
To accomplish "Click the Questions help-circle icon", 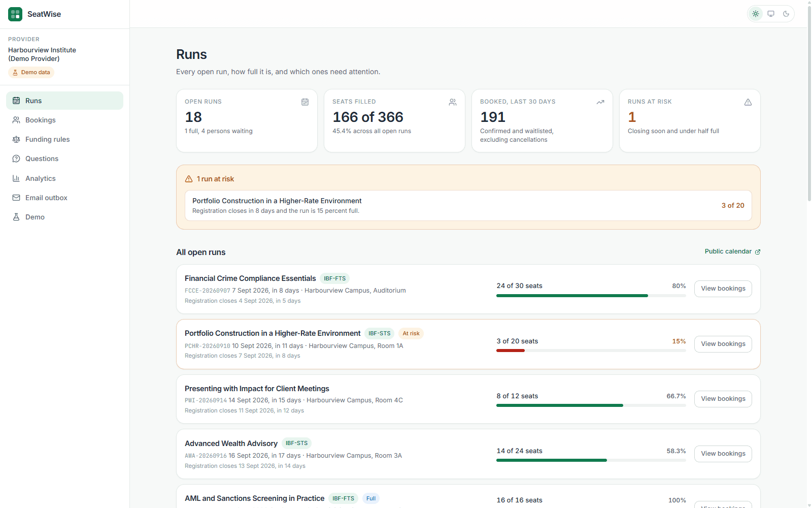I will 16,158.
